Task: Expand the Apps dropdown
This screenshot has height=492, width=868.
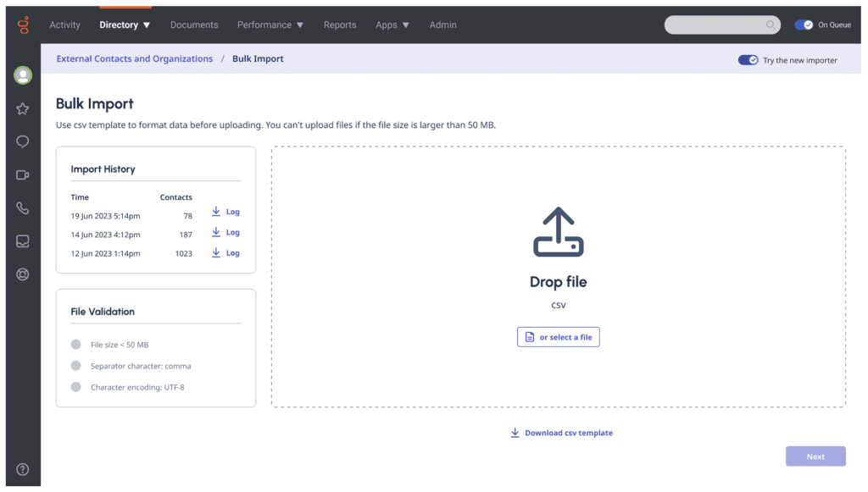Action: pos(392,25)
